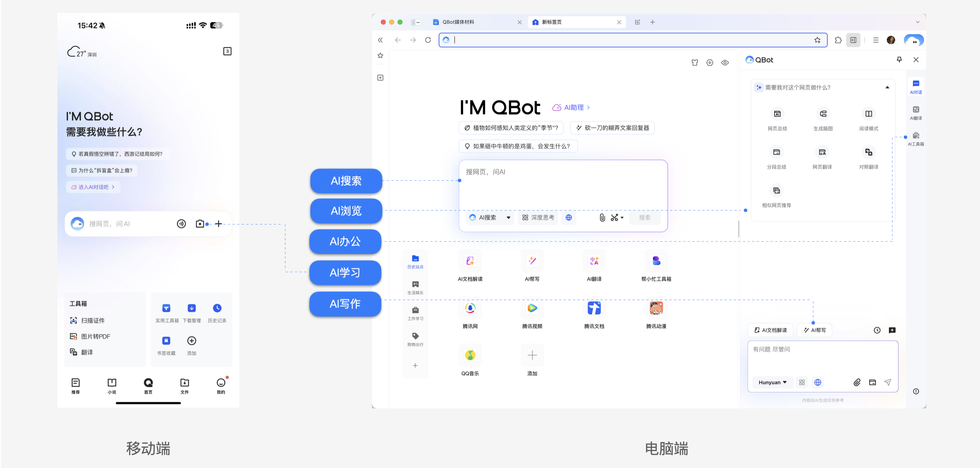The height and width of the screenshot is (468, 980).
Task: Launch 帮小忙工具箱 shortcut
Action: pyautogui.click(x=656, y=266)
